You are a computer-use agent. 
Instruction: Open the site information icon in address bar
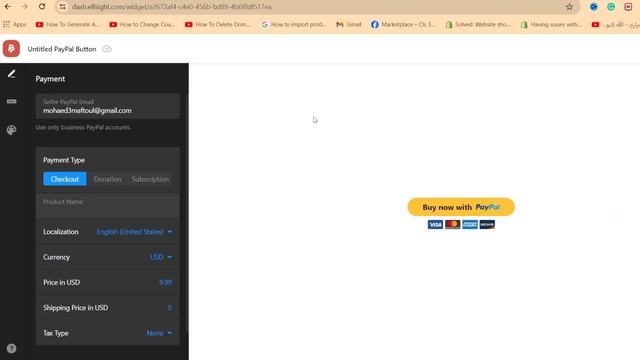[x=62, y=7]
